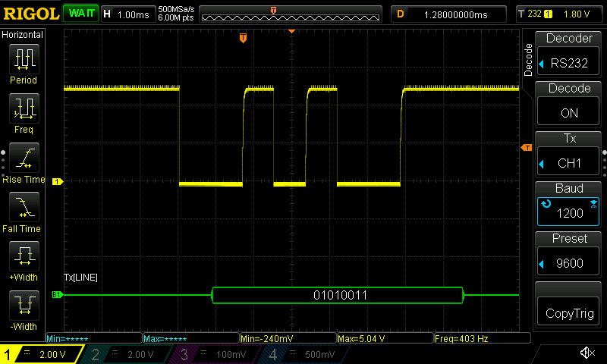Select the Fall Time measurement icon

coord(24,207)
